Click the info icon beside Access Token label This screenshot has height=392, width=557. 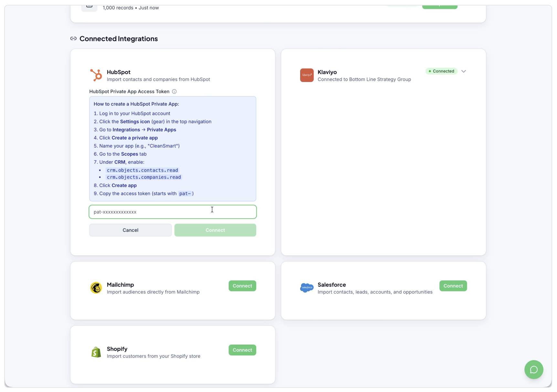click(x=174, y=91)
